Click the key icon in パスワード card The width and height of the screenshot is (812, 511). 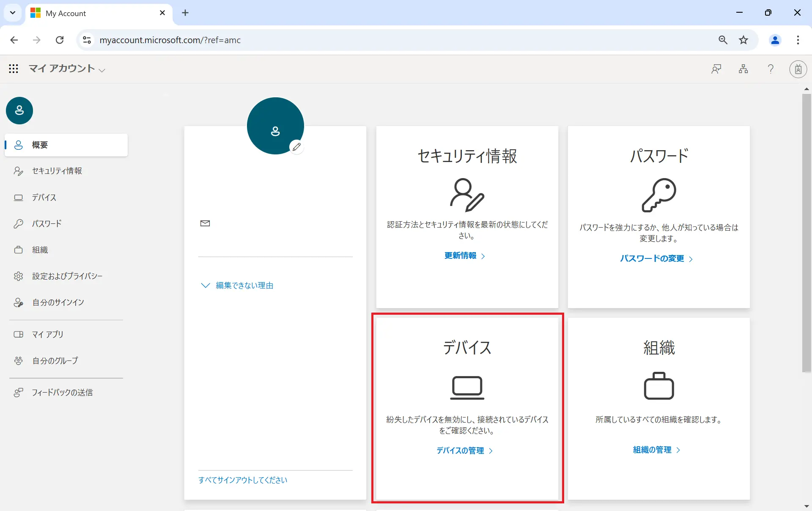point(658,195)
